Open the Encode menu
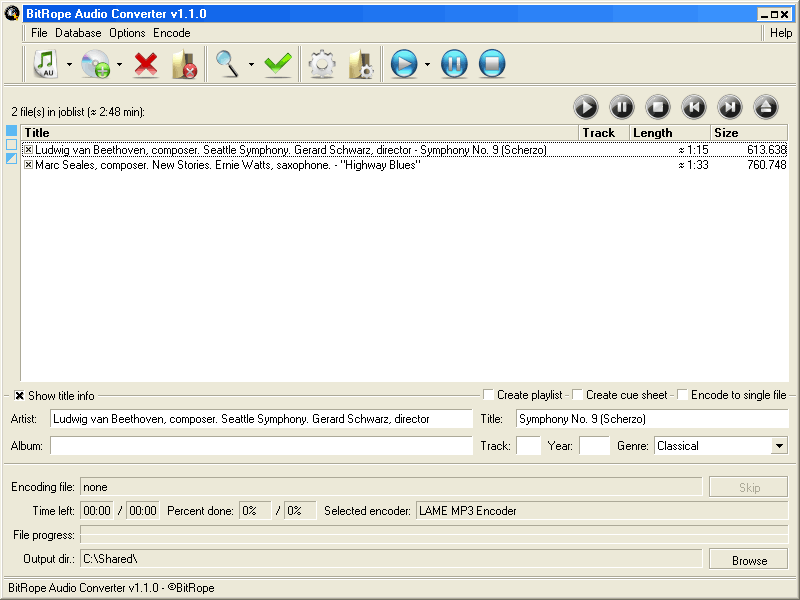The width and height of the screenshot is (800, 600). pyautogui.click(x=171, y=33)
